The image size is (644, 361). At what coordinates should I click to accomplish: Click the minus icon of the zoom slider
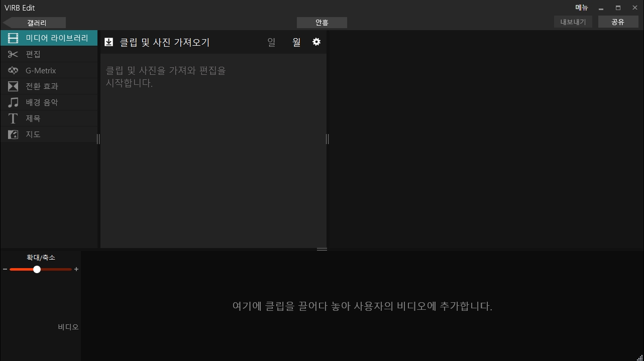point(5,269)
